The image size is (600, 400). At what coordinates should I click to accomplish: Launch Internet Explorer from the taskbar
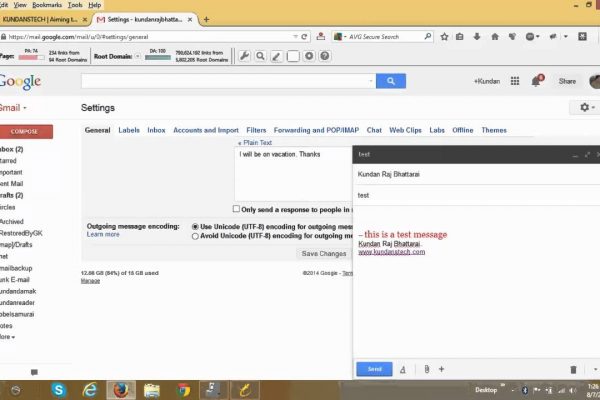(x=90, y=390)
